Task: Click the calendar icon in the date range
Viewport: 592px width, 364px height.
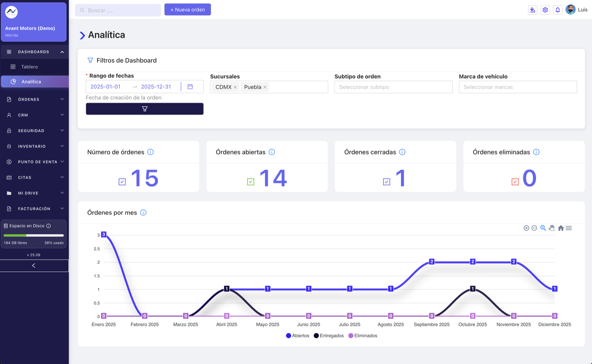Action: point(190,87)
